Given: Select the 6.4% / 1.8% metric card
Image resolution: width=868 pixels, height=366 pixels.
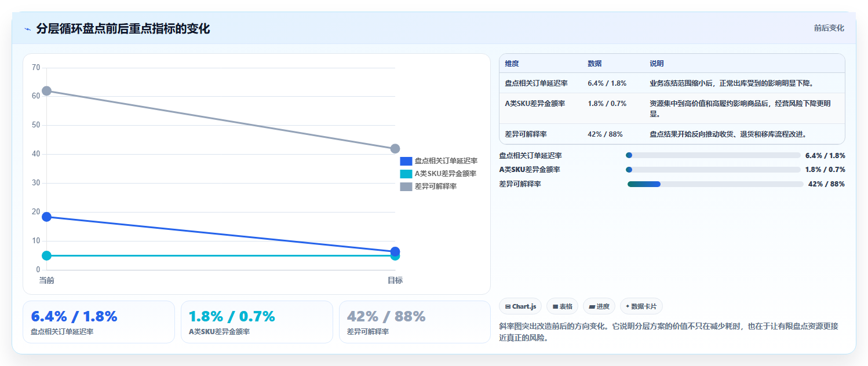Looking at the screenshot, I should (x=99, y=322).
